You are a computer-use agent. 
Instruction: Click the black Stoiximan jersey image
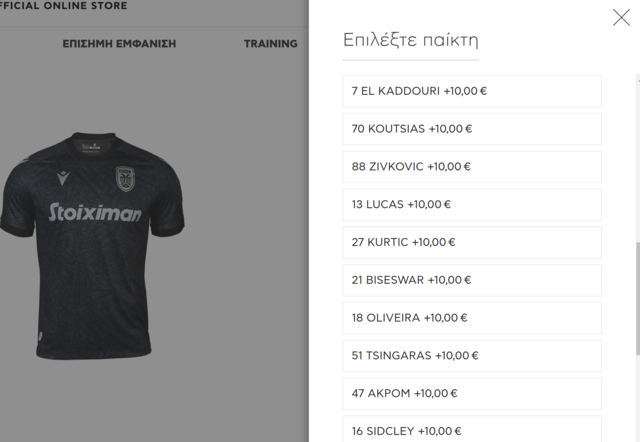[92, 245]
